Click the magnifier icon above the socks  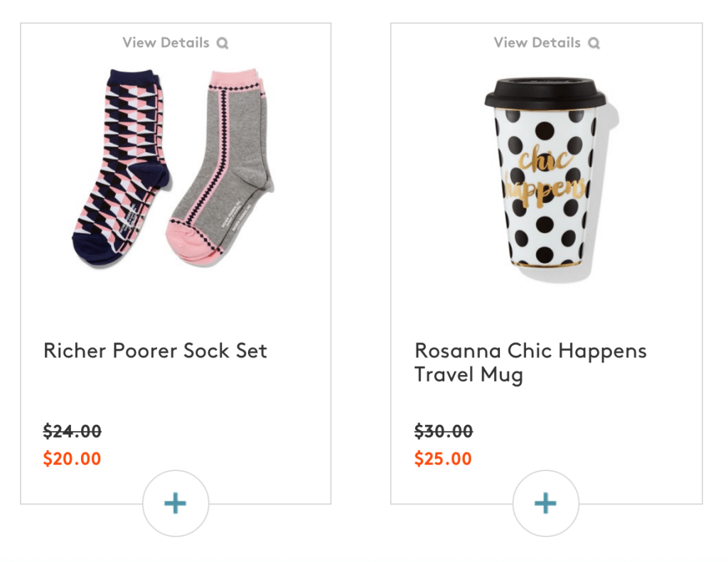point(223,43)
